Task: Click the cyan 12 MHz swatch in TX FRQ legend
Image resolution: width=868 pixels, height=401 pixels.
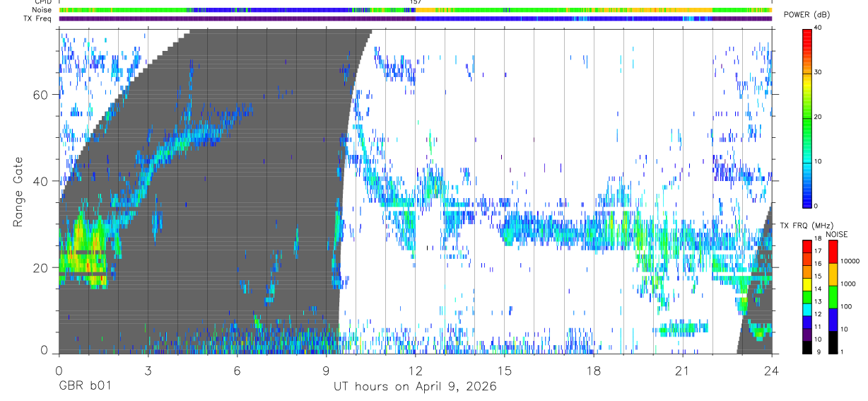Action: [807, 308]
